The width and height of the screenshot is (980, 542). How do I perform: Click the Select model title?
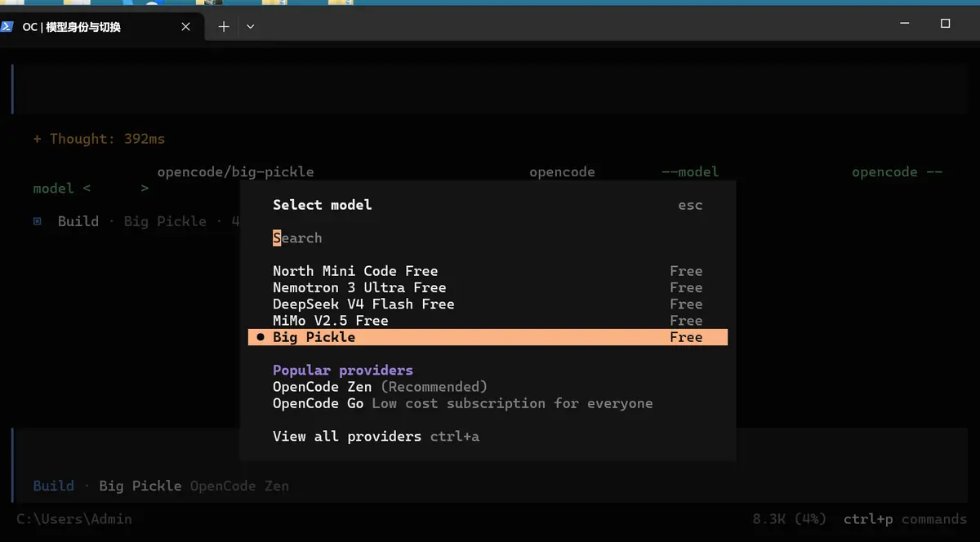pyautogui.click(x=322, y=205)
